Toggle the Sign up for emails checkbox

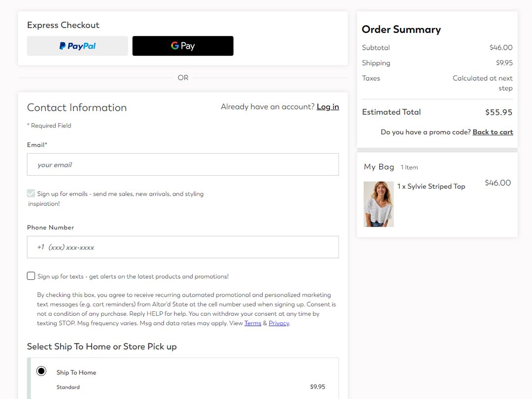31,194
